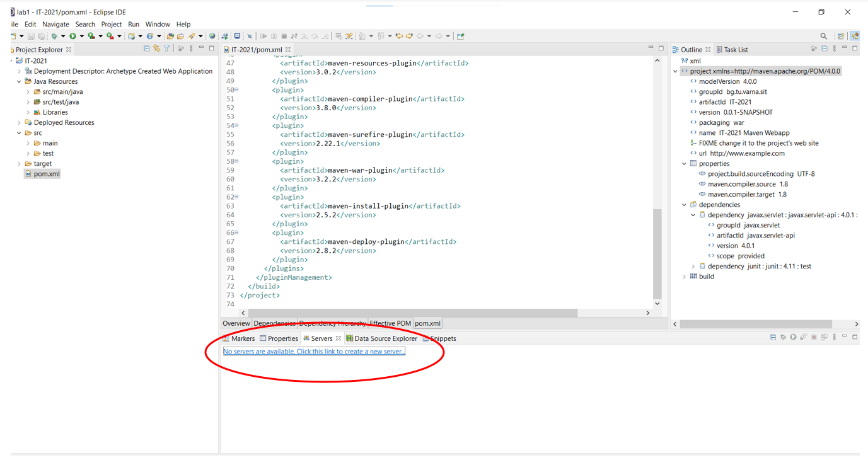Click the editor horizontal scrollbar thumb

click(413, 313)
